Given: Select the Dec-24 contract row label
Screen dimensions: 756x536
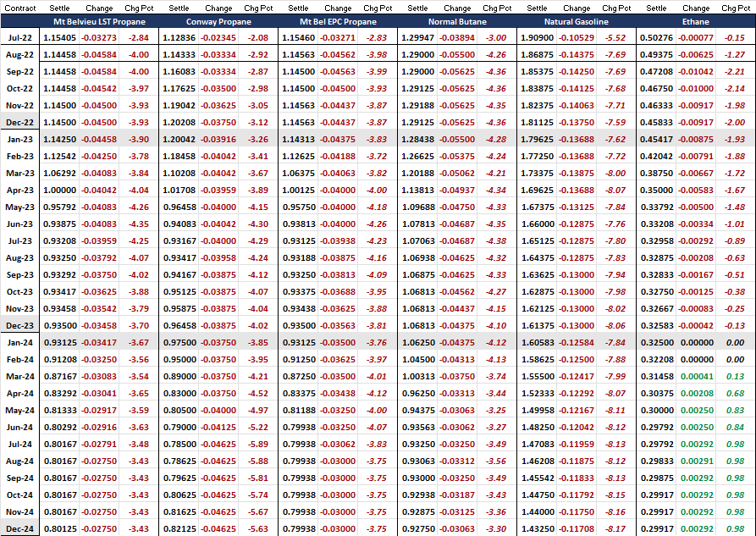Looking at the screenshot, I should pyautogui.click(x=19, y=528).
